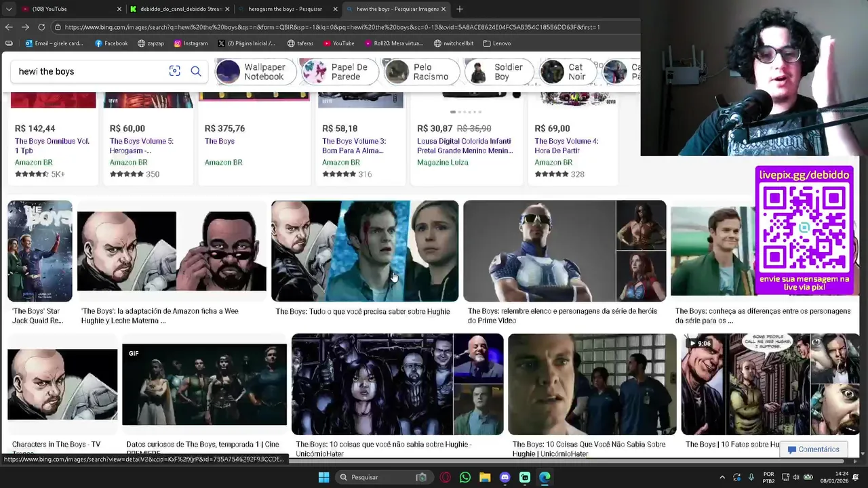Open 'conheça as diferenças entre os personagens' image
The width and height of the screenshot is (868, 488).
tap(713, 251)
